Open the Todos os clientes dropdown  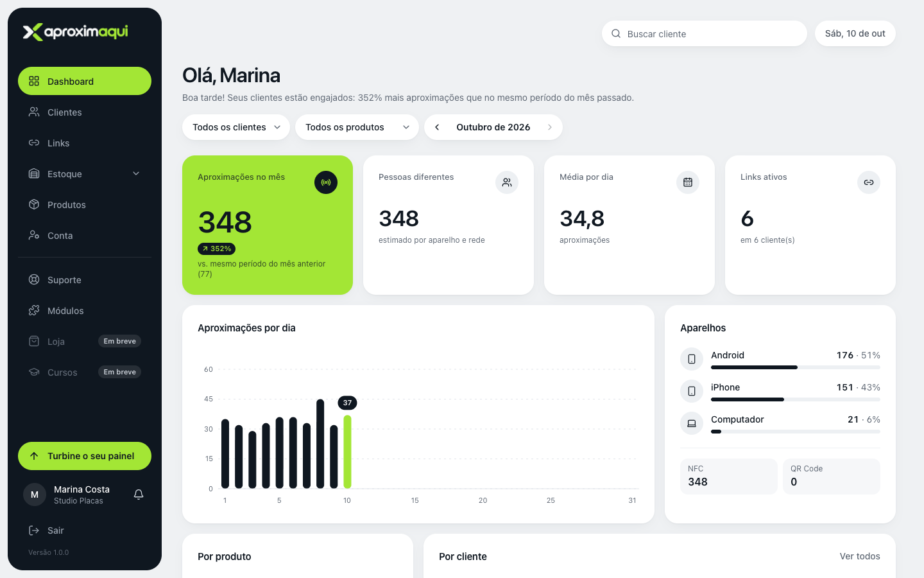click(x=236, y=127)
